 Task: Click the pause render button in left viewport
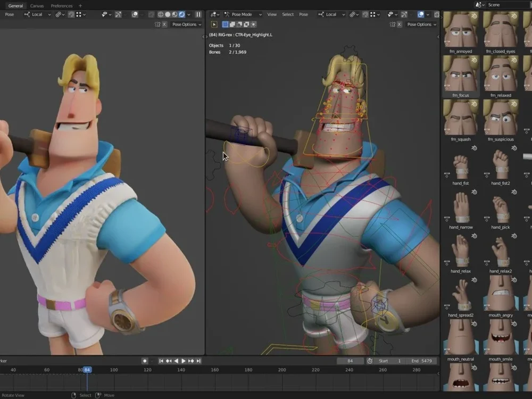[198, 14]
